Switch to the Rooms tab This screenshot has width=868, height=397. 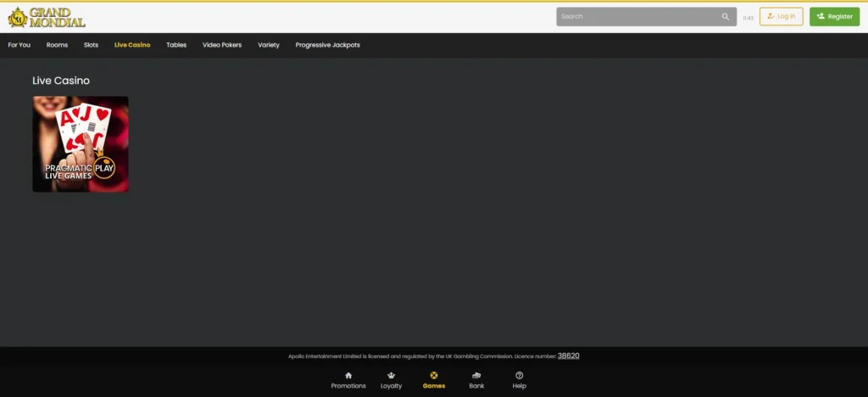point(57,45)
